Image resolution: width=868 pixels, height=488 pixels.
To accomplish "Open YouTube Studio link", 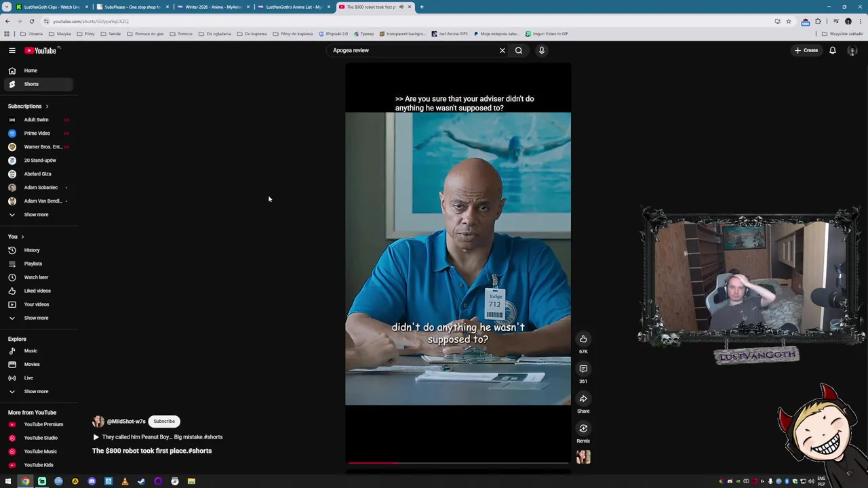I will (x=39, y=438).
